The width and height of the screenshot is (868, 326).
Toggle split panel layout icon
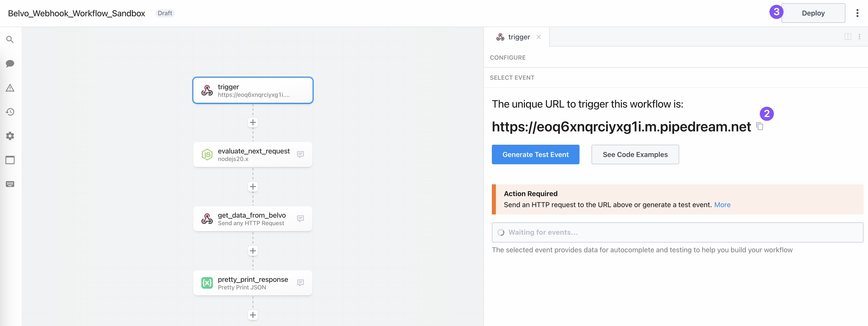coord(848,37)
